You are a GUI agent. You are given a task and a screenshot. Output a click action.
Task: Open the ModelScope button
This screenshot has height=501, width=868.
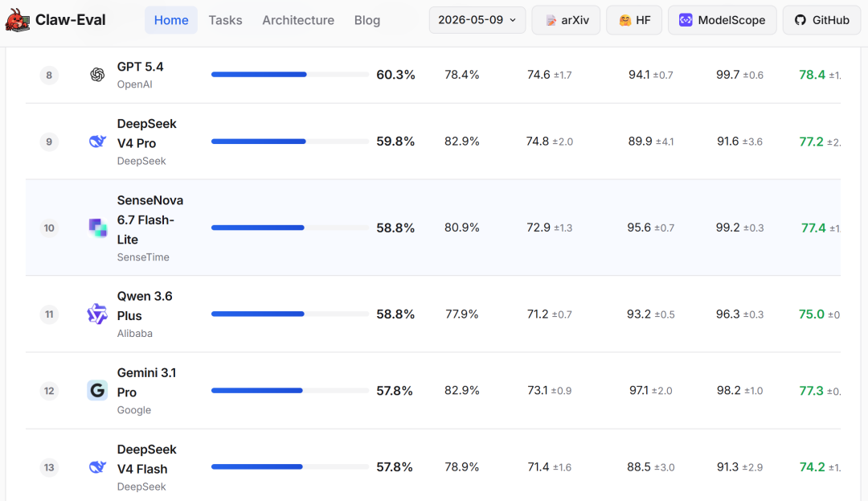pyautogui.click(x=722, y=20)
